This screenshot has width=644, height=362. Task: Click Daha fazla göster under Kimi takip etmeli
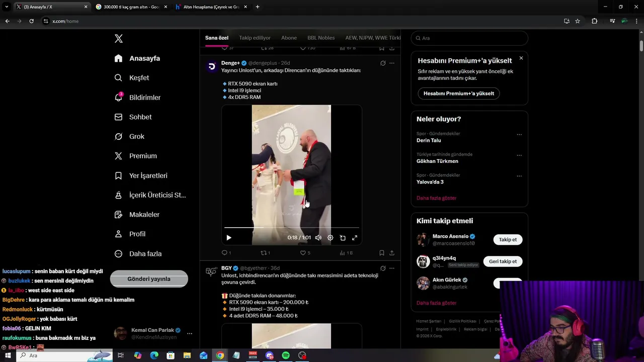[x=436, y=303]
